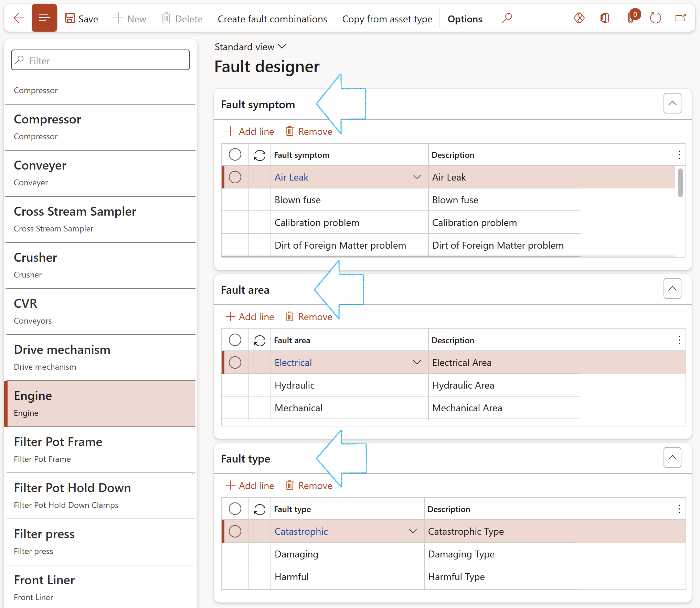Click the back arrow icon
Viewport: 700px width, 608px height.
19,18
